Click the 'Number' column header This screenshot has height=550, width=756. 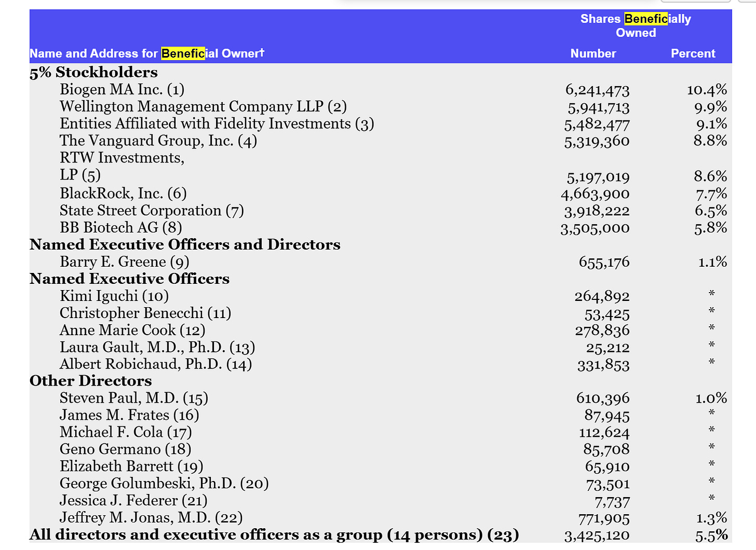click(593, 53)
